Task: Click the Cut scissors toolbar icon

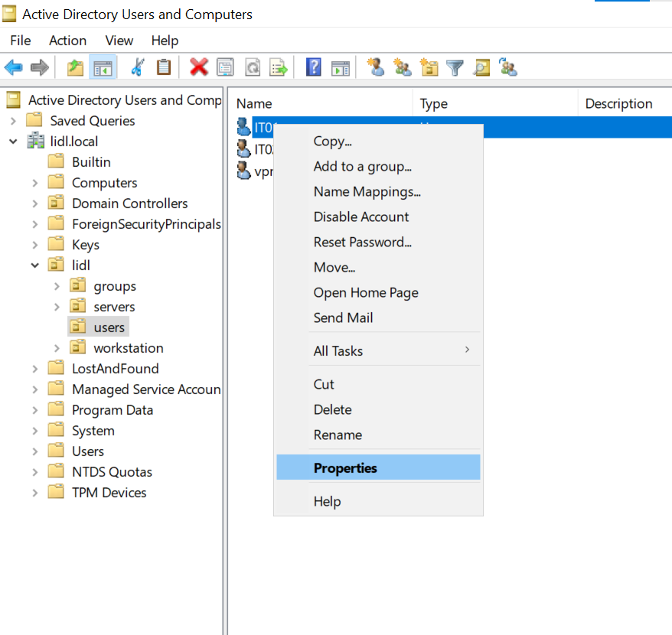Action: 138,67
